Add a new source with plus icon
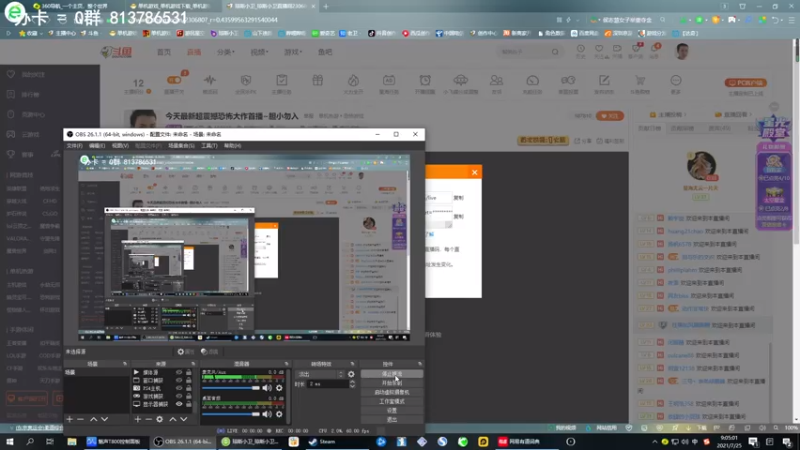Image resolution: width=800 pixels, height=450 pixels. point(137,419)
